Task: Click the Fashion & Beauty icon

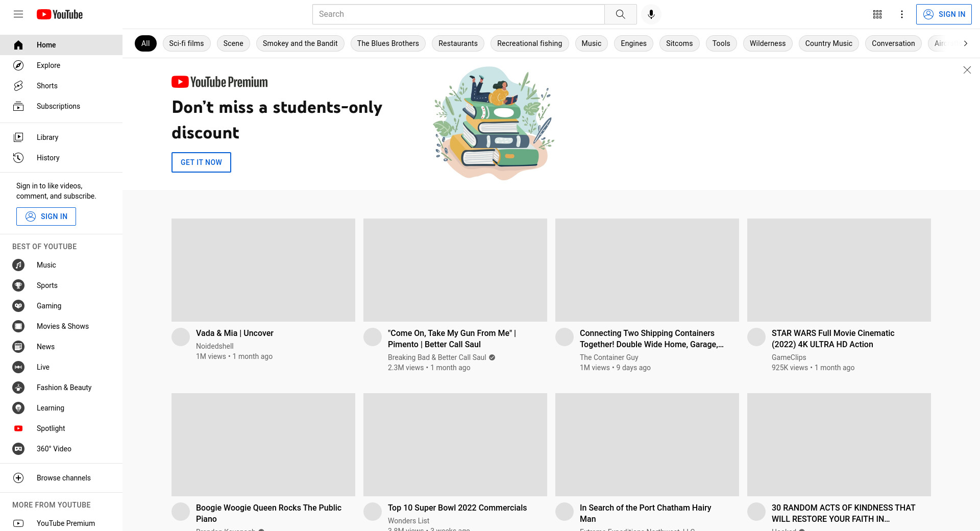Action: coord(18,388)
